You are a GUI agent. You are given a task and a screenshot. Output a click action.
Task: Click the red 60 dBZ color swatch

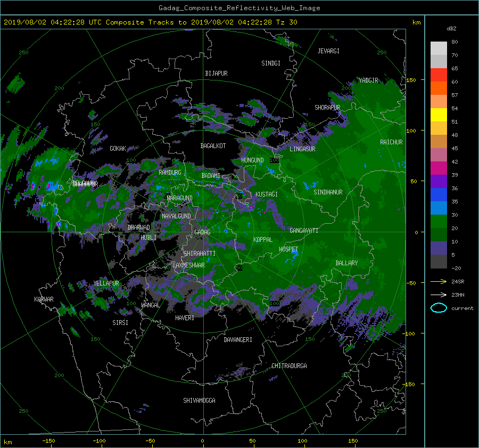click(439, 75)
